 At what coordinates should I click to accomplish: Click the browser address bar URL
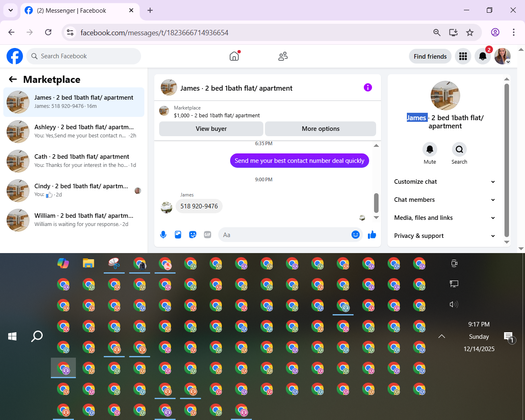click(x=154, y=32)
